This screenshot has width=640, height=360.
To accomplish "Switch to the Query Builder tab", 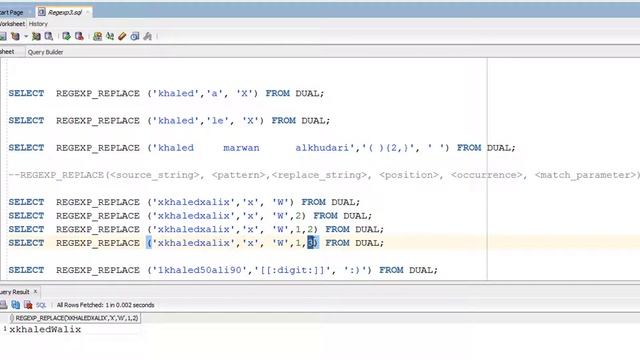I will click(x=45, y=52).
